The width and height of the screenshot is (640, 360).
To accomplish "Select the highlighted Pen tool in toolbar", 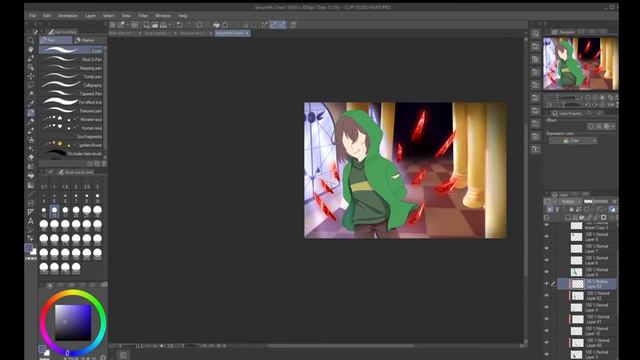I will pyautogui.click(x=31, y=112).
